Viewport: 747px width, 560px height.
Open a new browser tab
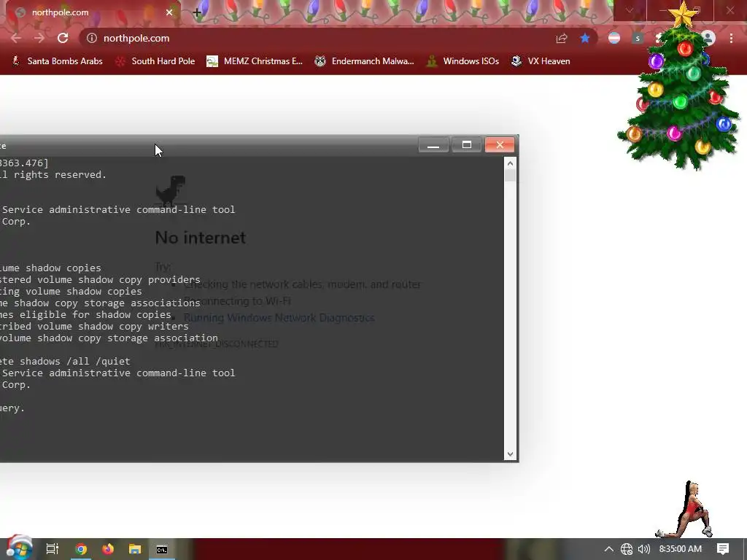[197, 12]
